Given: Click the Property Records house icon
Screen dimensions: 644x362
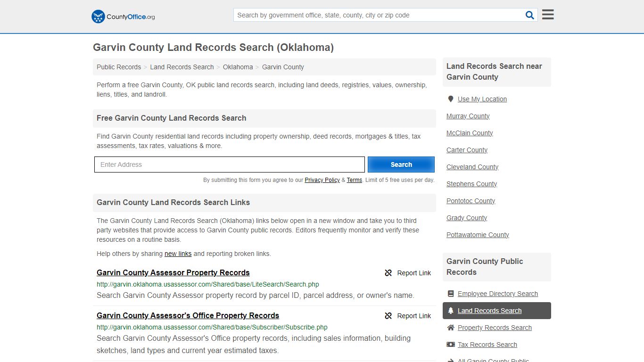Looking at the screenshot, I should 451,328.
